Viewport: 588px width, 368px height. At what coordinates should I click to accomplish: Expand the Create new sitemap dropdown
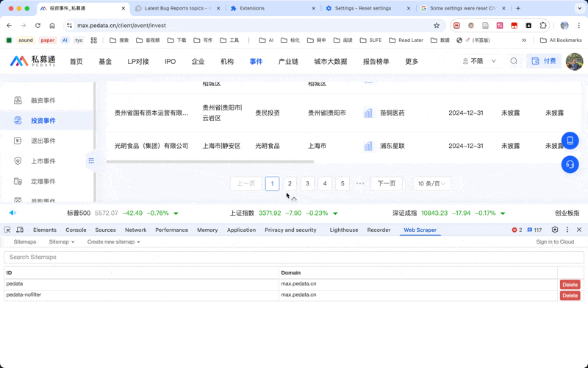click(x=113, y=242)
